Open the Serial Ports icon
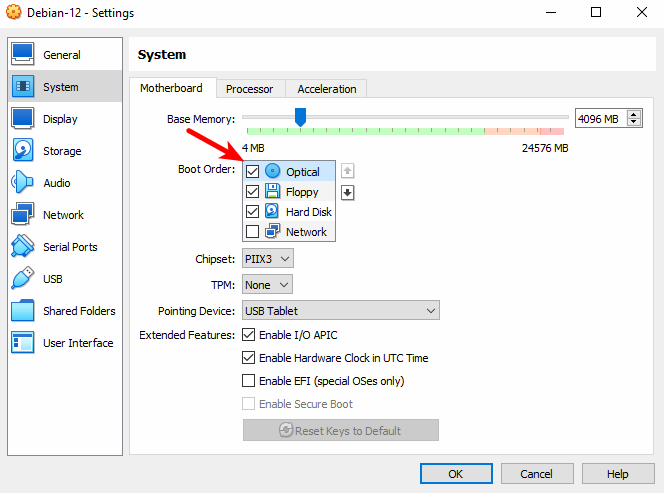This screenshot has height=493, width=664. 23,247
